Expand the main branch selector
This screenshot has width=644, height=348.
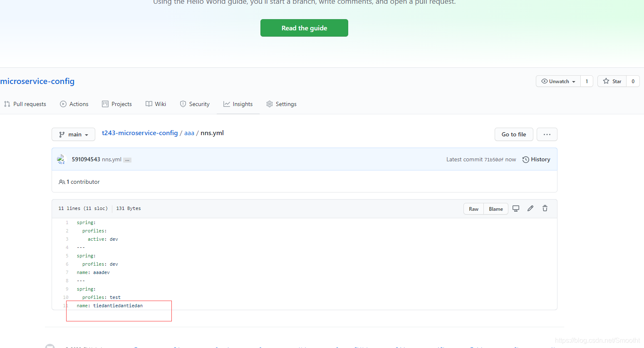click(73, 134)
